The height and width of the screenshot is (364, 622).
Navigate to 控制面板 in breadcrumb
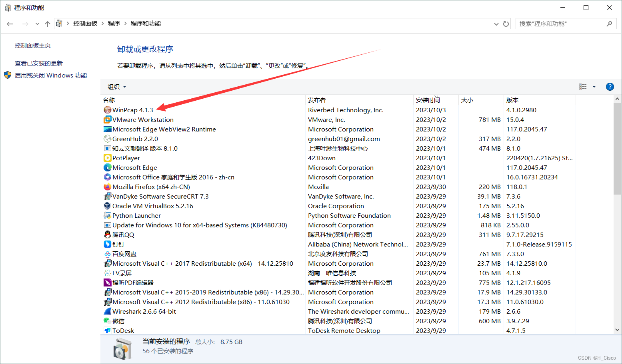pos(85,24)
